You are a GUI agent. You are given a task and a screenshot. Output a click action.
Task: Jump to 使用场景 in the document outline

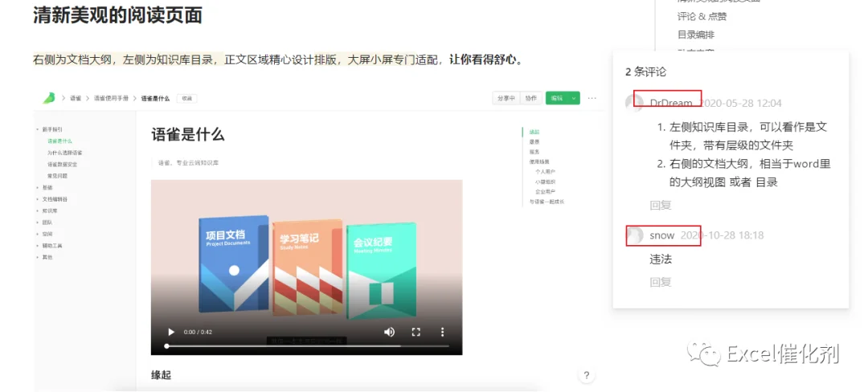point(539,161)
